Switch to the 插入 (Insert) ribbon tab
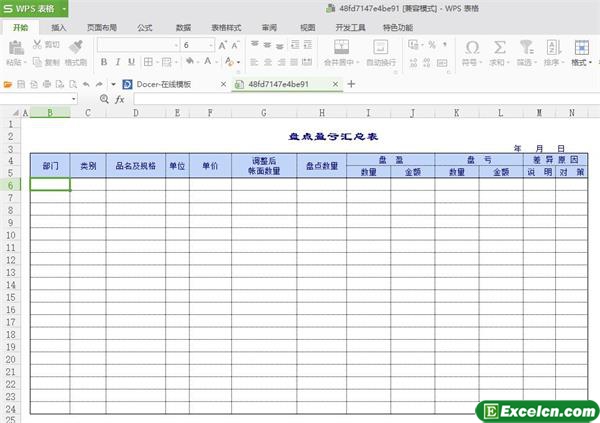 click(59, 28)
